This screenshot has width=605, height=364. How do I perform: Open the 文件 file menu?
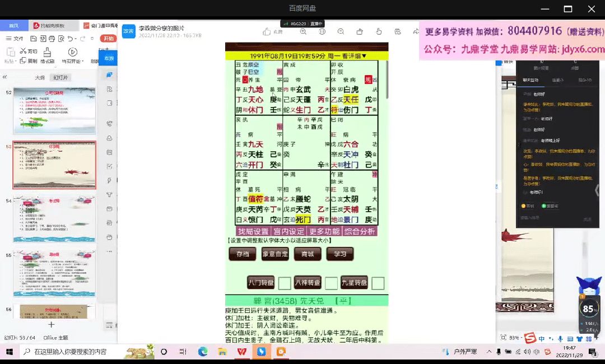coord(15,39)
